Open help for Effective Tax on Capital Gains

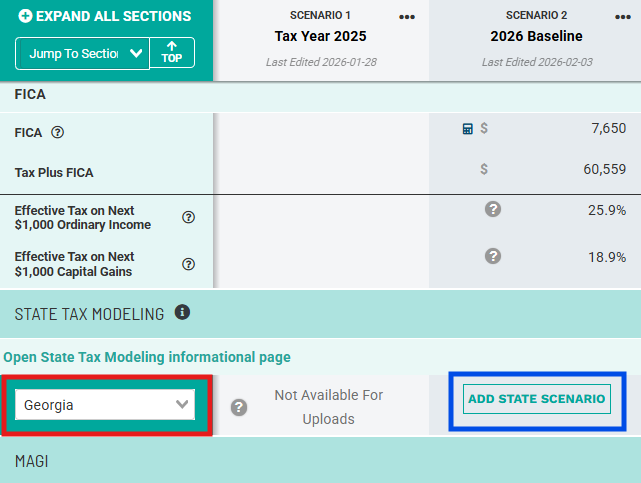point(188,264)
